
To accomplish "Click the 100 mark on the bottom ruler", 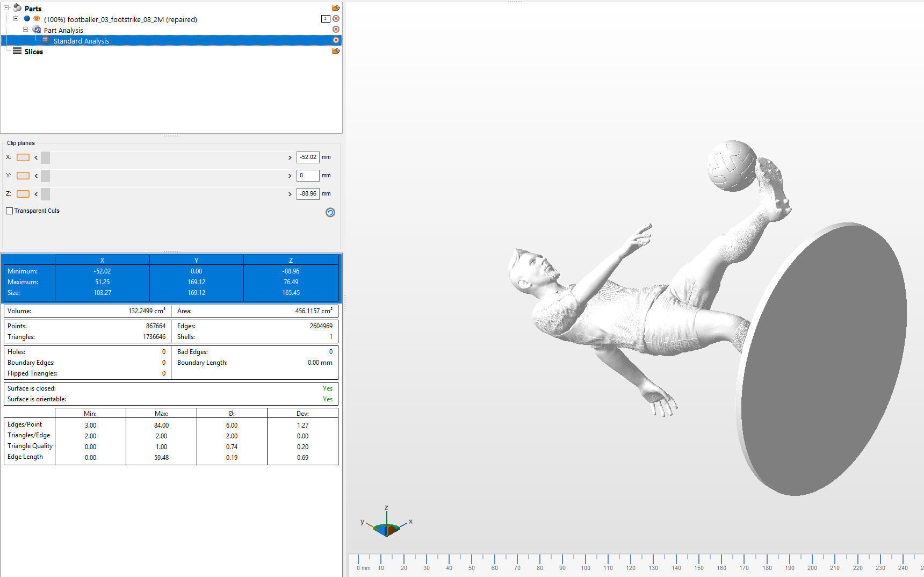I will 586,568.
